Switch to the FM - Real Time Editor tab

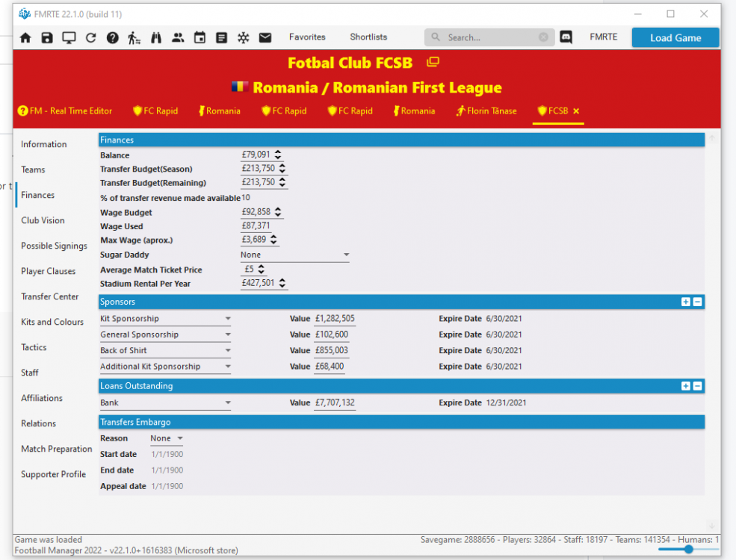[x=65, y=111]
